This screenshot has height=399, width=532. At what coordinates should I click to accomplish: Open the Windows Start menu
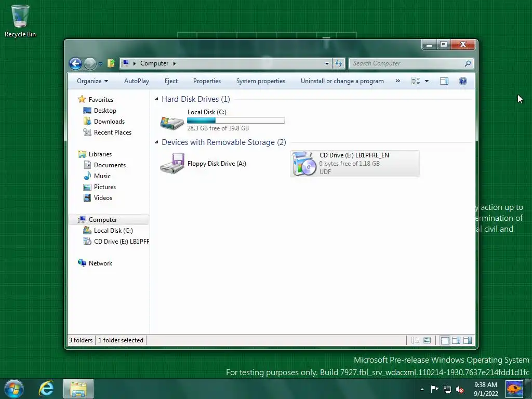[x=14, y=389]
